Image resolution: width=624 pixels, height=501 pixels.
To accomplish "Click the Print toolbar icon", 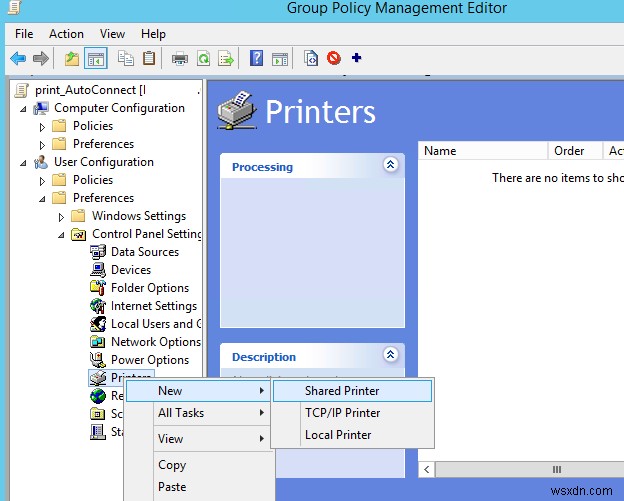I will (180, 59).
